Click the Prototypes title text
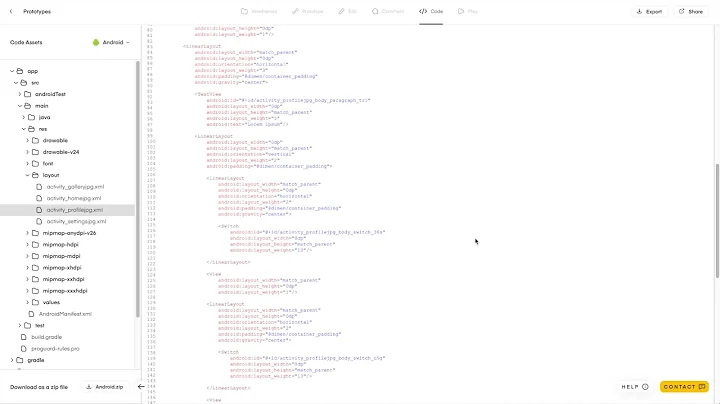Image resolution: width=720 pixels, height=404 pixels. pos(37,11)
